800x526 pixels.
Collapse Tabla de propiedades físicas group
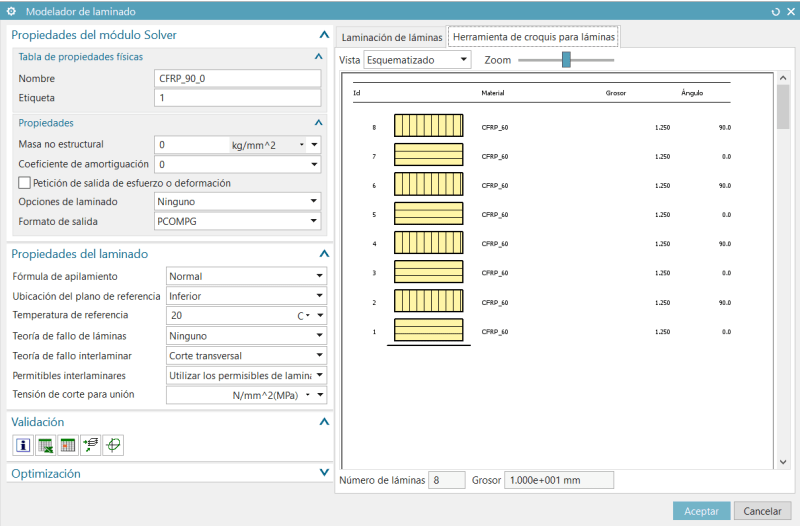point(318,57)
